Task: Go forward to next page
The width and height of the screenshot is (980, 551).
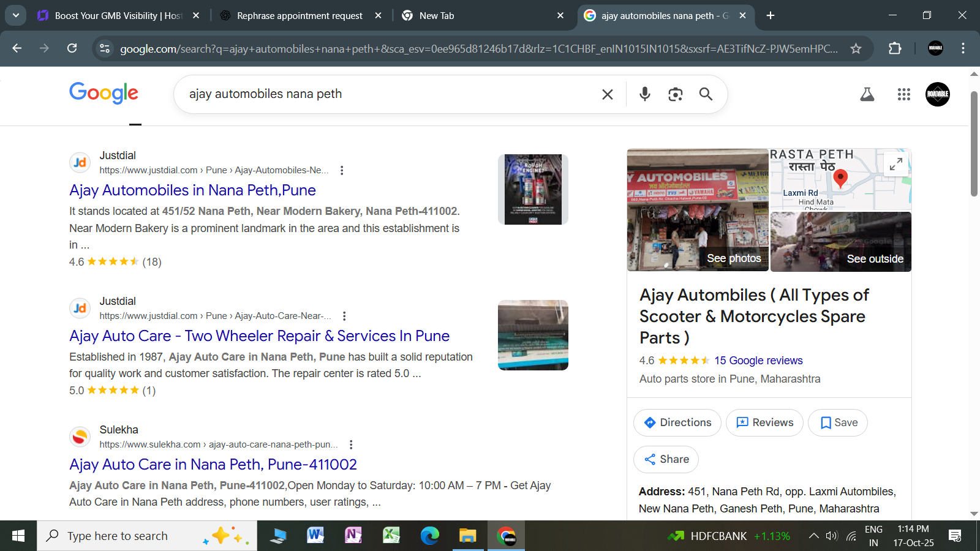Action: point(44,48)
